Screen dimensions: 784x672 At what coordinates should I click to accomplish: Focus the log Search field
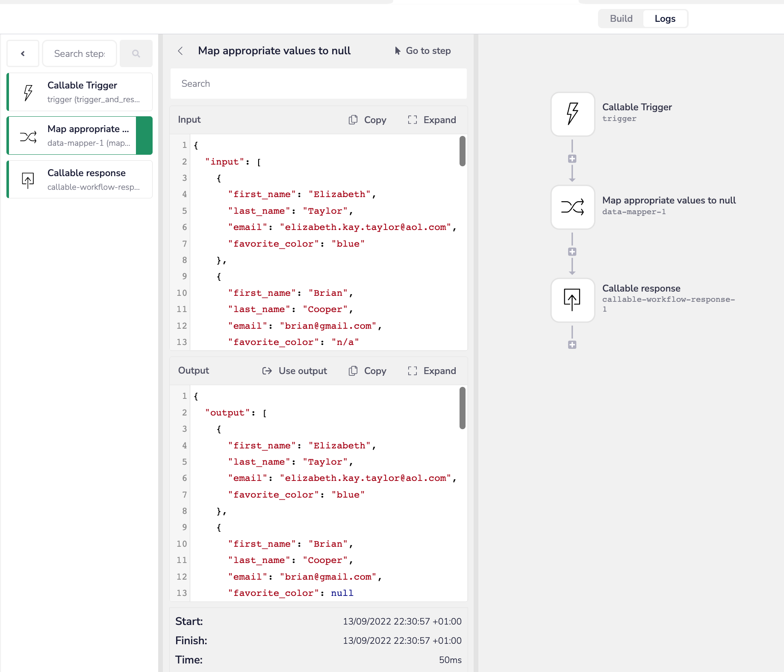(318, 84)
